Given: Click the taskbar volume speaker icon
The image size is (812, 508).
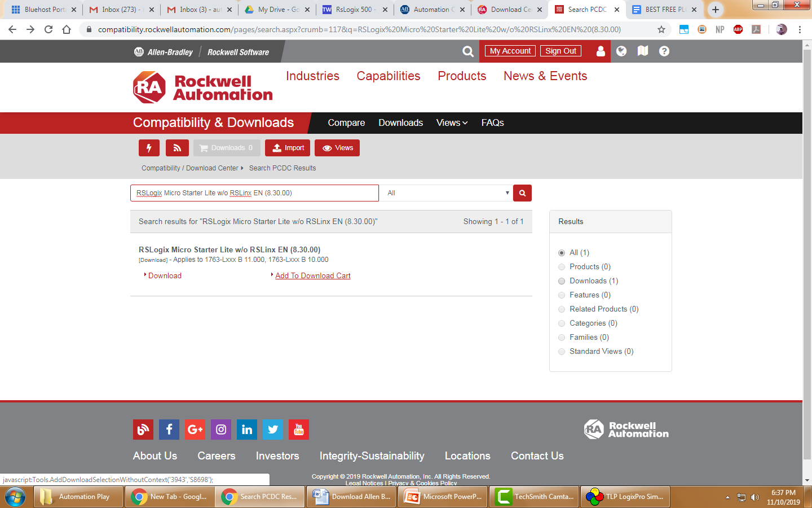Looking at the screenshot, I should (755, 497).
